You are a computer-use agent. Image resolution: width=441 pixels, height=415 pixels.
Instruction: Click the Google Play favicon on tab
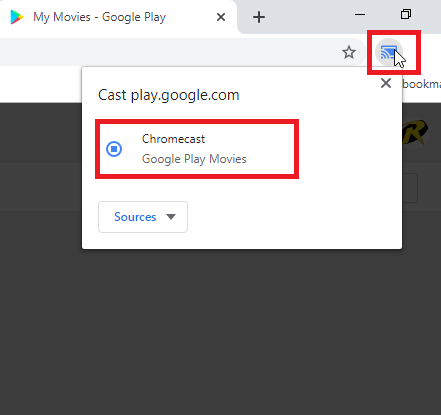[x=17, y=17]
